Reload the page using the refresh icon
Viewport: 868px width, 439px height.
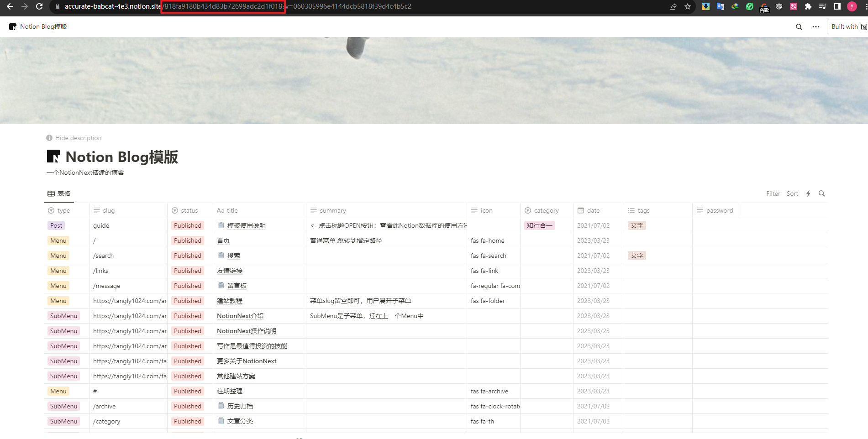[x=39, y=6]
